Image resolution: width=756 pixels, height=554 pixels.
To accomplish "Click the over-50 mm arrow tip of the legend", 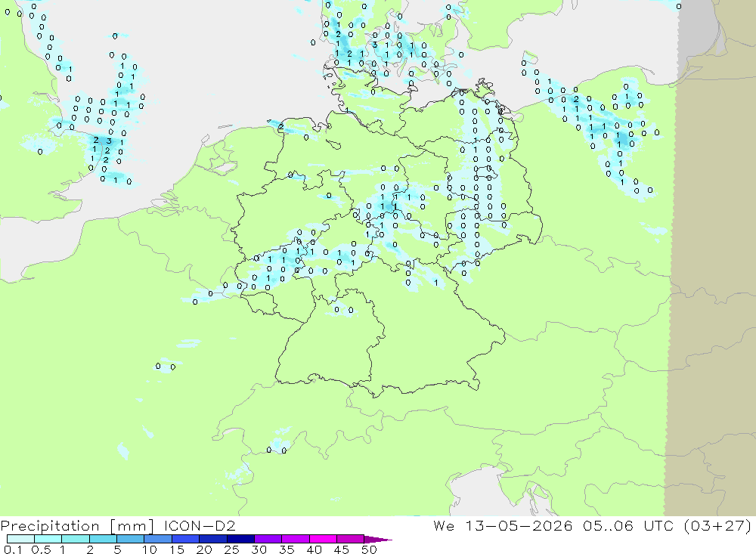I will [379, 539].
